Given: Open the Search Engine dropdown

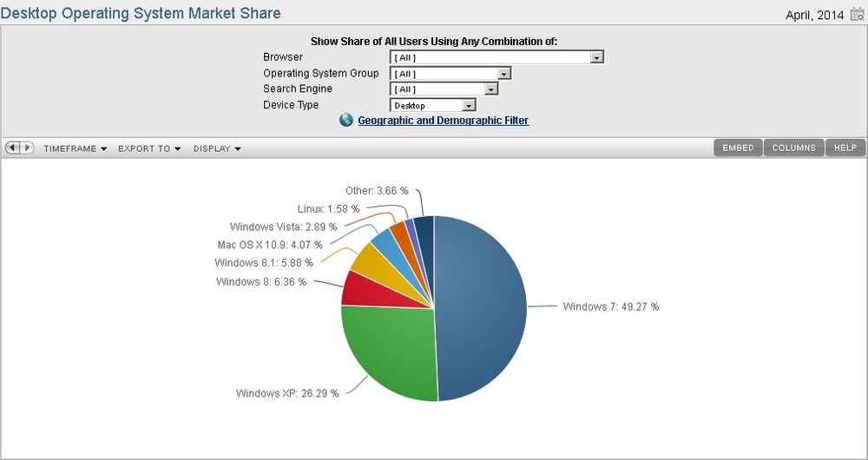Looking at the screenshot, I should pos(444,89).
